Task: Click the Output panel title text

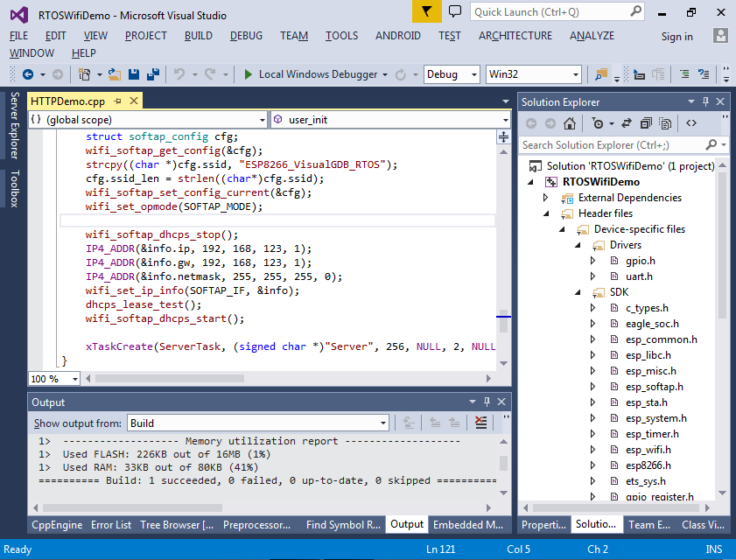Action: [48, 402]
